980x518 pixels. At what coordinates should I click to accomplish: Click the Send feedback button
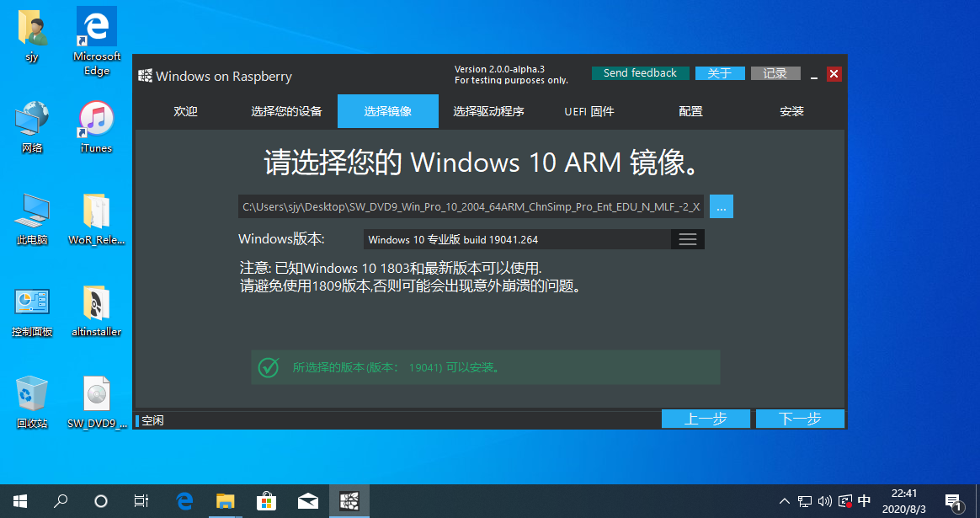(x=640, y=73)
